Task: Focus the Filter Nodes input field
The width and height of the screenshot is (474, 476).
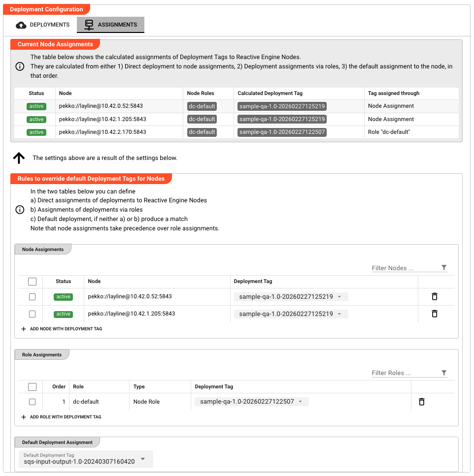Action: coord(404,268)
